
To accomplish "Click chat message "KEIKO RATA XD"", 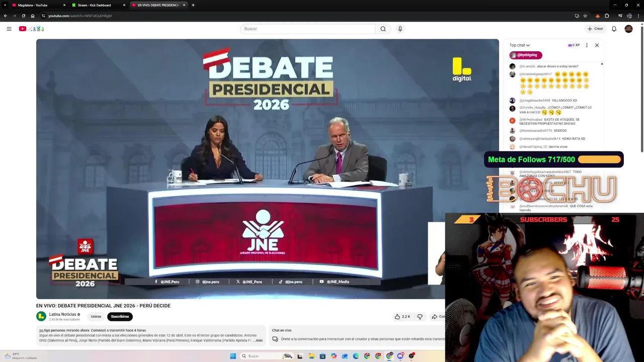I will coord(574,139).
